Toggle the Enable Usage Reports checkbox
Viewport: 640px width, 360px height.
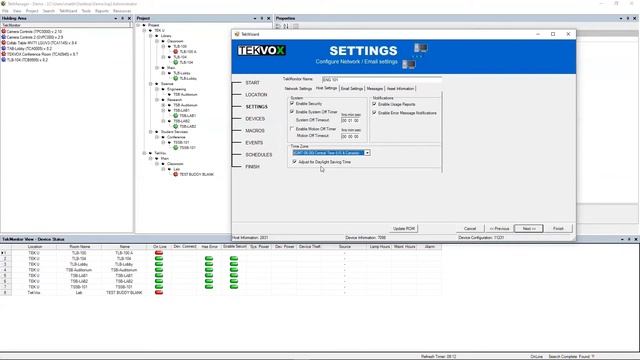[374, 104]
